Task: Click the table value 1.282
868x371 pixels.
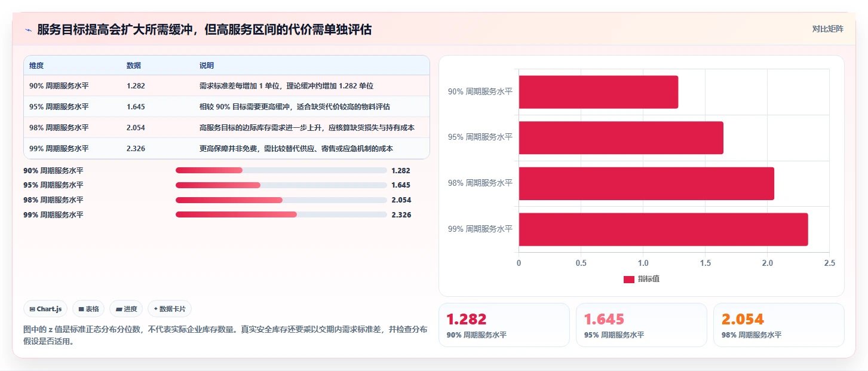Action: tap(136, 86)
